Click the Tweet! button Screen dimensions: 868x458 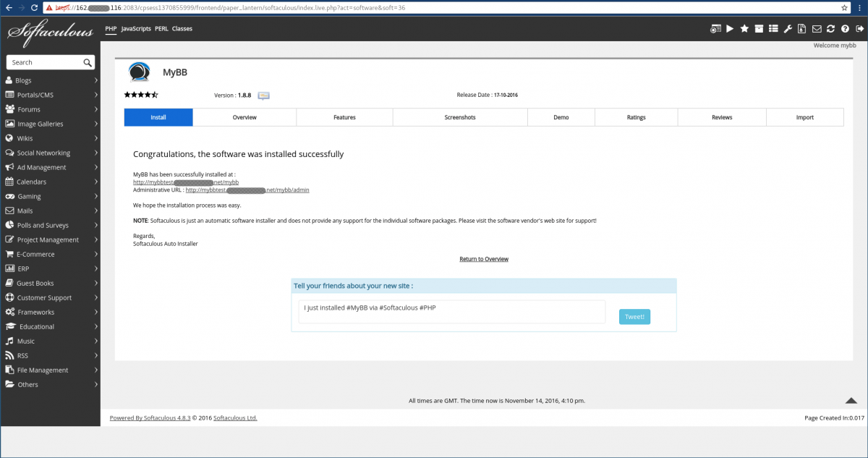(x=634, y=316)
